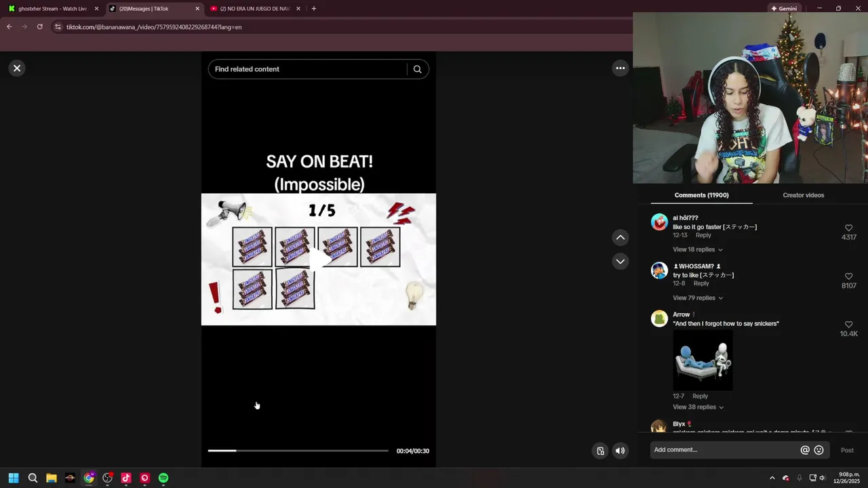Open al hői??? profile avatar
Screen dimensions: 868x488
pyautogui.click(x=659, y=222)
